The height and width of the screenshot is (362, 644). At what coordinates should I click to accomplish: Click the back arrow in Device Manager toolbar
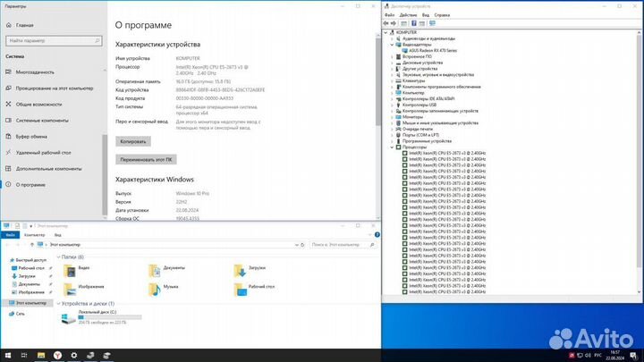click(387, 22)
